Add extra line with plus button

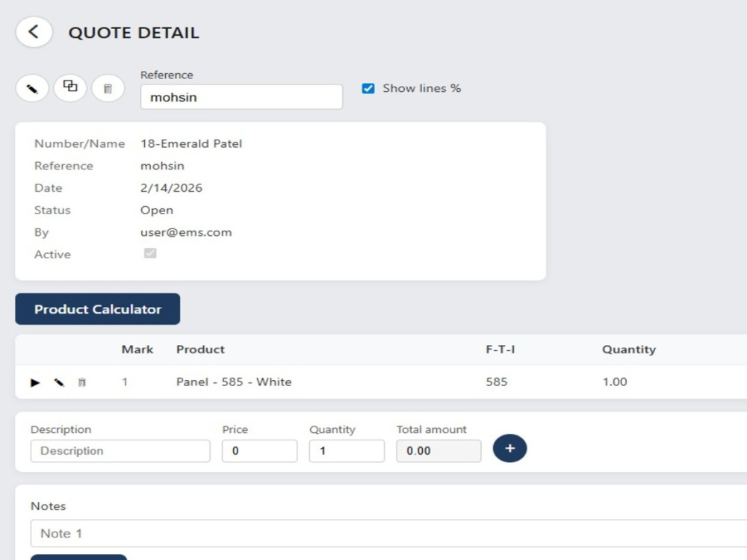tap(509, 449)
